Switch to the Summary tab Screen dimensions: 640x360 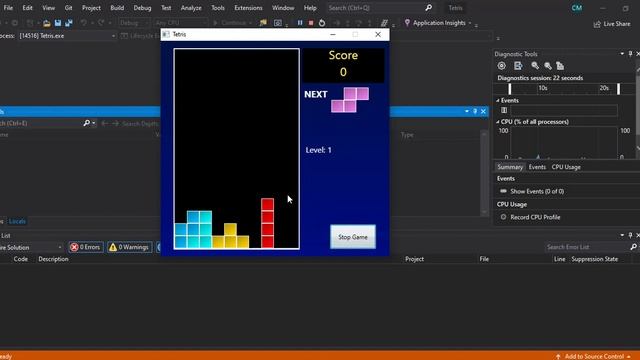[510, 167]
